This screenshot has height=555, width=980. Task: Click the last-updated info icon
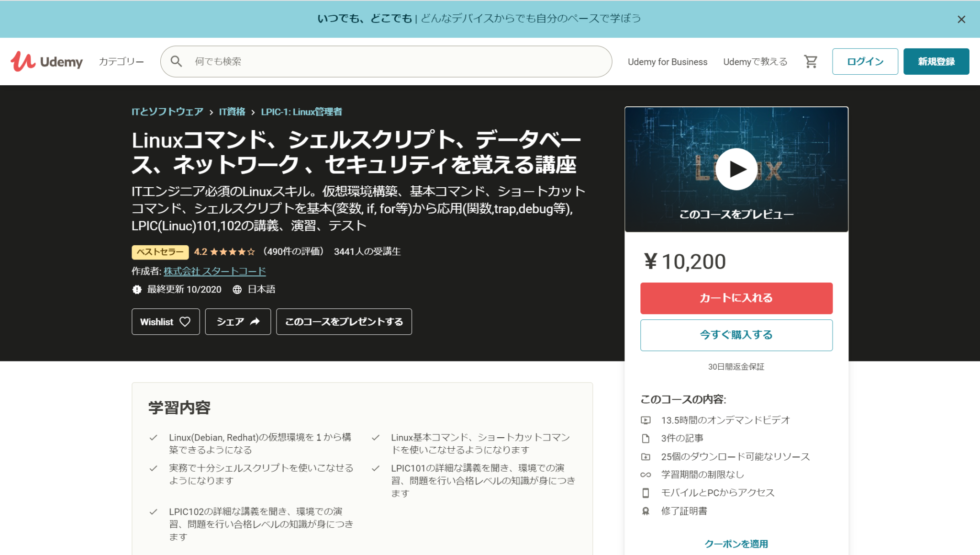coord(136,289)
